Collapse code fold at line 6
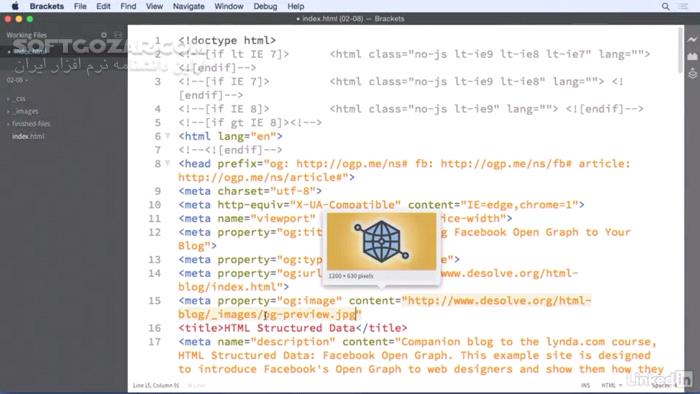This screenshot has width=700, height=394. 168,136
